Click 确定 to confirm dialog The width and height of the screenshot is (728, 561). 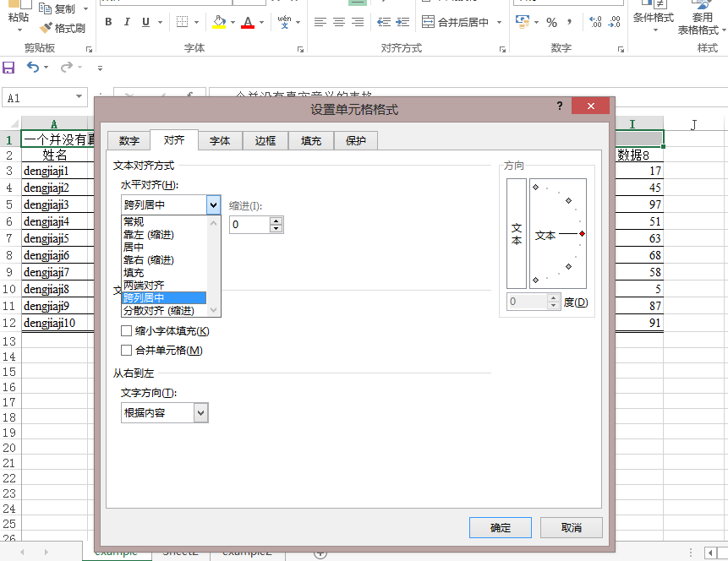(x=500, y=527)
